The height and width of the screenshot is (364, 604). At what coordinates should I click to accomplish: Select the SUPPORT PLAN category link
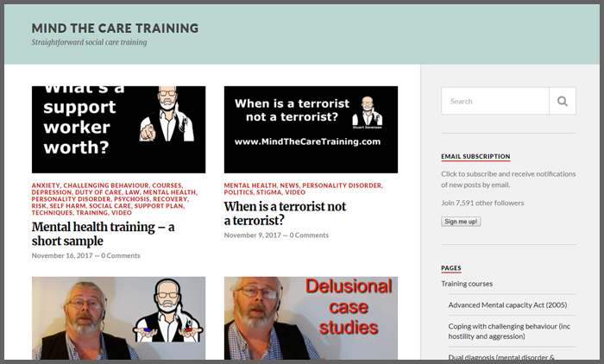(x=159, y=206)
